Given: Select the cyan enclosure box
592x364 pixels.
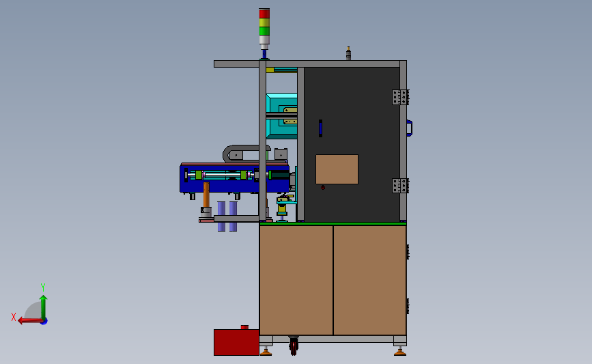Looking at the screenshot, I should pos(281,116).
